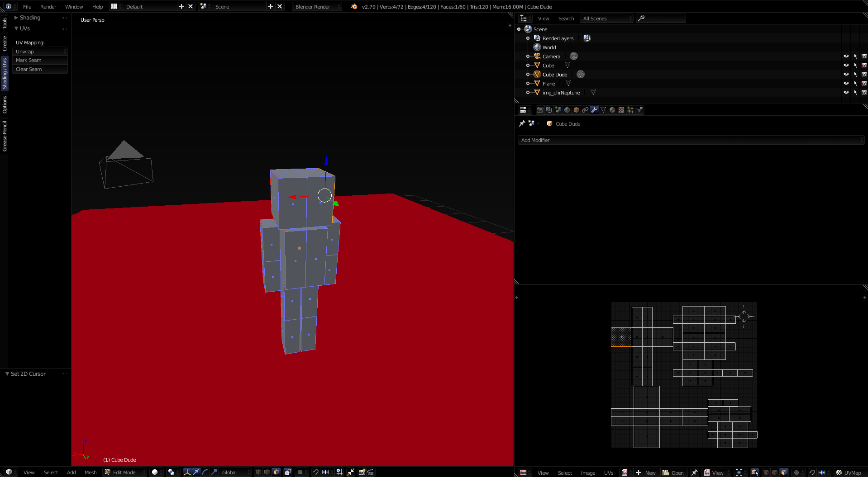Open the File menu
Image resolution: width=868 pixels, height=477 pixels.
pos(27,6)
